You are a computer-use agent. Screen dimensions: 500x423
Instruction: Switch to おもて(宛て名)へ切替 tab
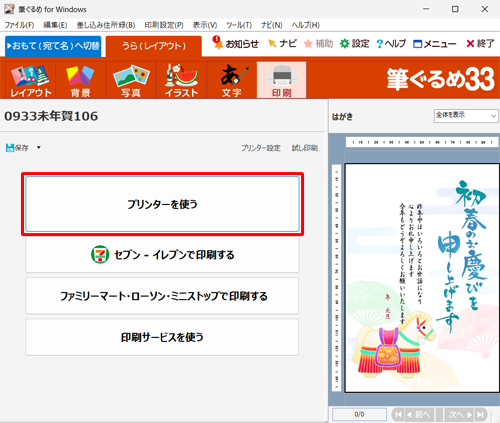(x=53, y=46)
